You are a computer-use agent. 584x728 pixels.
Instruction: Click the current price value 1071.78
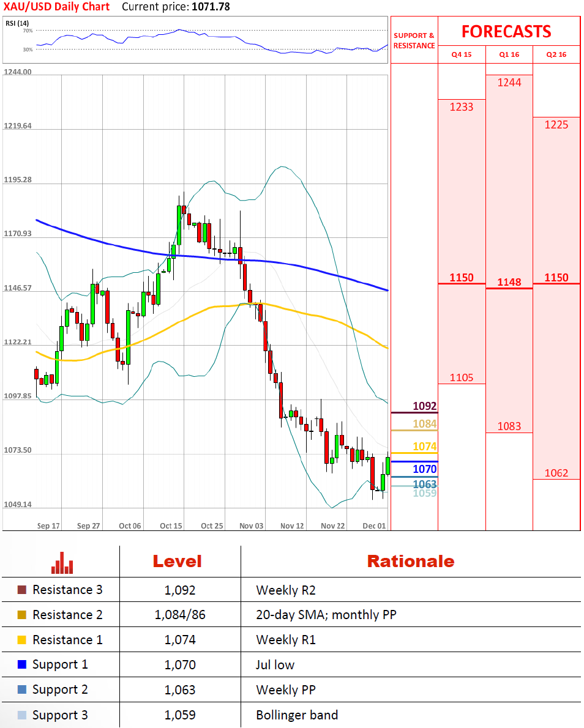tap(210, 7)
